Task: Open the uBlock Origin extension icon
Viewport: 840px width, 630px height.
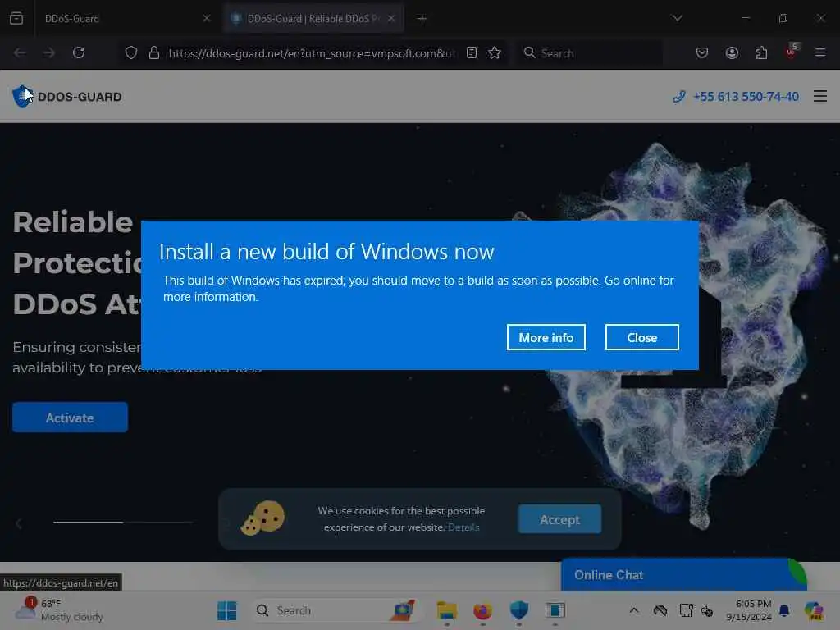Action: click(x=792, y=52)
